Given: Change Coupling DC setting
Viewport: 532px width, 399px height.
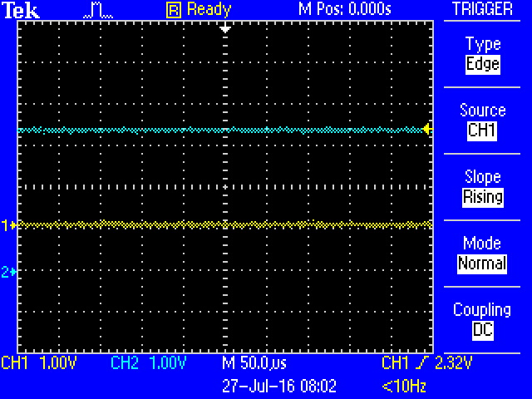Looking at the screenshot, I should [482, 330].
